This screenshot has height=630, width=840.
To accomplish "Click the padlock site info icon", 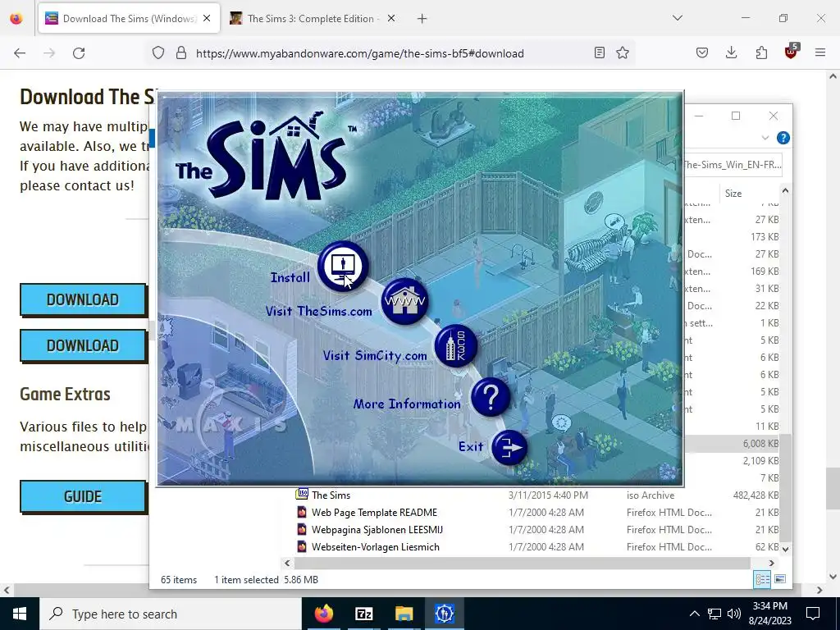I will (181, 53).
